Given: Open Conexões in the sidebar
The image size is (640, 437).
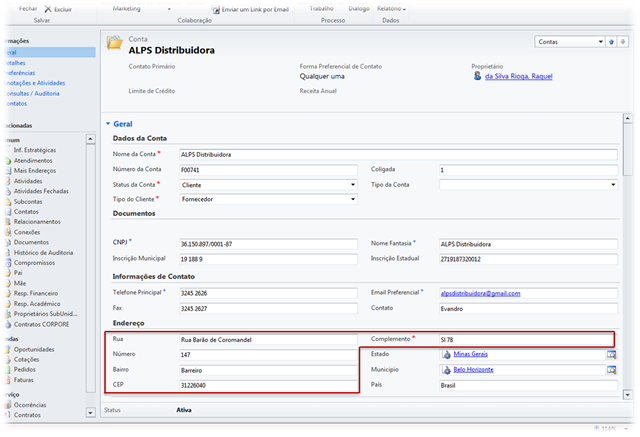Looking at the screenshot, I should 27,233.
